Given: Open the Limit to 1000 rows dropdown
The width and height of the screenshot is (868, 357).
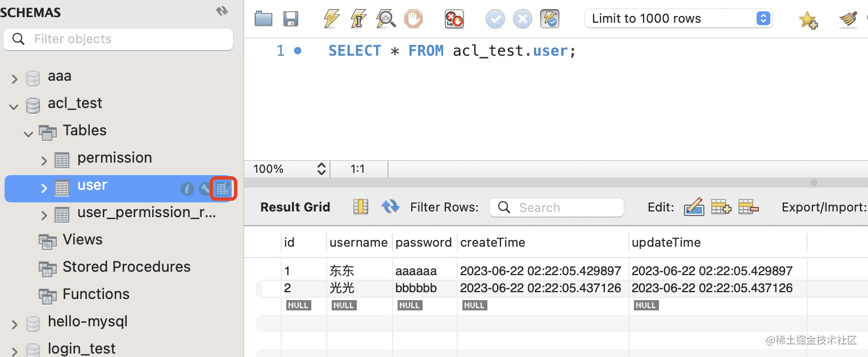Looking at the screenshot, I should click(679, 19).
